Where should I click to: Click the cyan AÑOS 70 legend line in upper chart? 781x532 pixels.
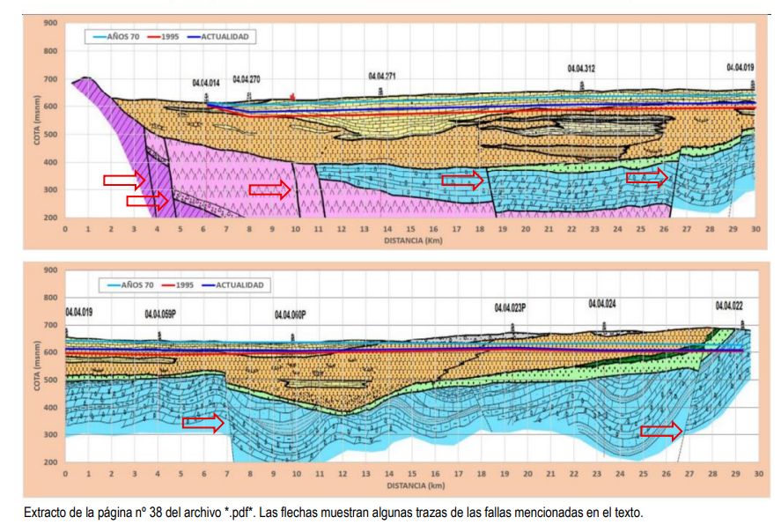point(100,37)
